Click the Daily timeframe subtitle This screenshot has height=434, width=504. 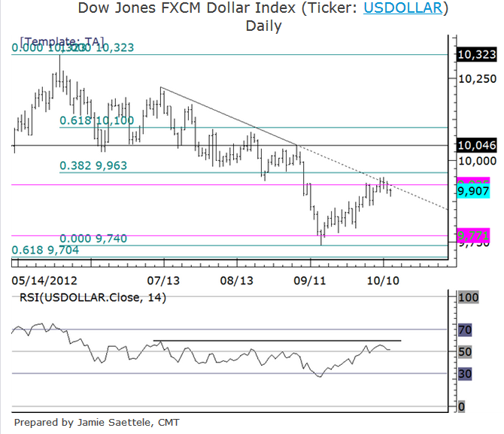(263, 26)
